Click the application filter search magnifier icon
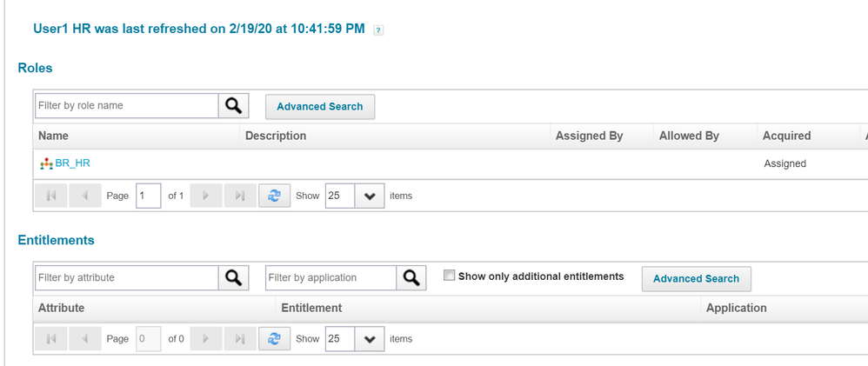 pyautogui.click(x=411, y=278)
